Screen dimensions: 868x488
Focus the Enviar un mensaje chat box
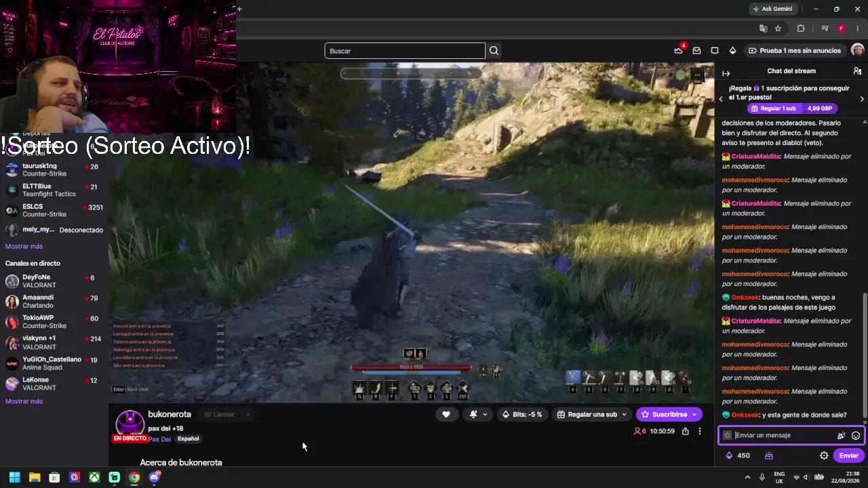coord(791,435)
